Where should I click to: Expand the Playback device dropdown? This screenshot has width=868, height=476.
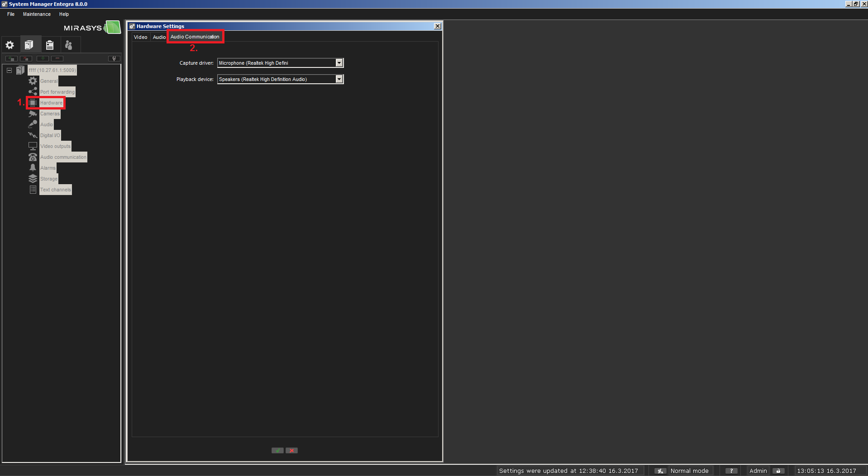pos(339,79)
